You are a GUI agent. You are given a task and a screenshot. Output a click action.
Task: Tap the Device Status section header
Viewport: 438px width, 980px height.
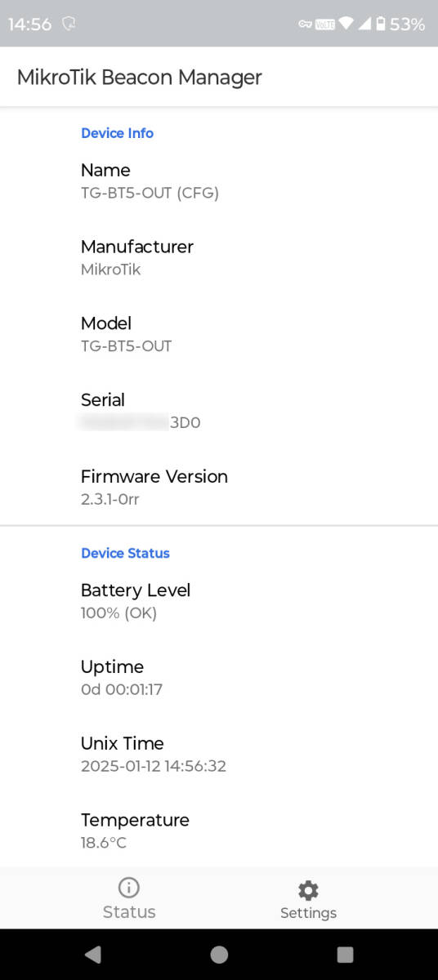click(125, 553)
